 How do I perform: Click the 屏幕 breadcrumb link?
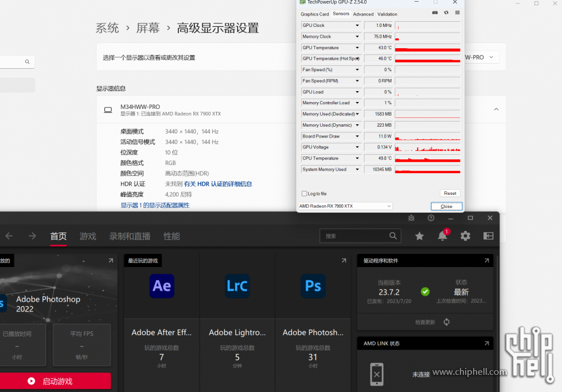pyautogui.click(x=148, y=28)
